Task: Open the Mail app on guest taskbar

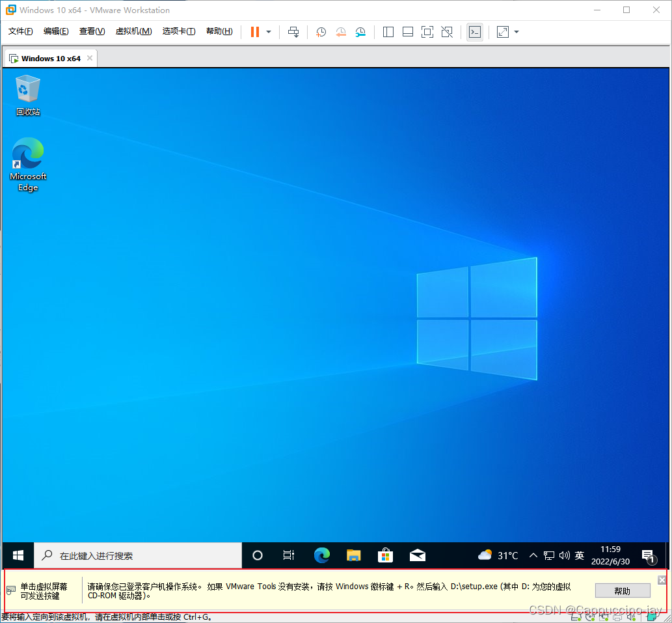Action: tap(418, 556)
